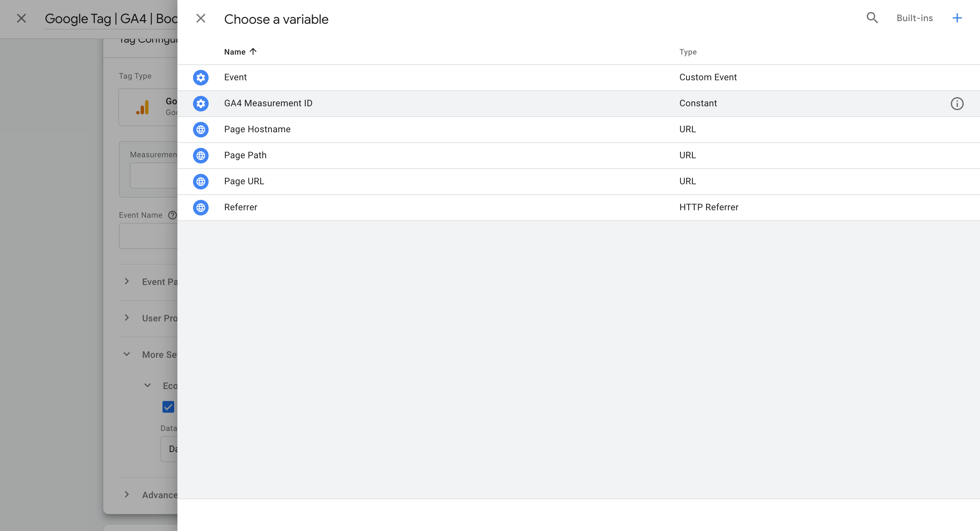Click the Page Hostname globe icon
Viewport: 980px width, 531px height.
(x=200, y=130)
